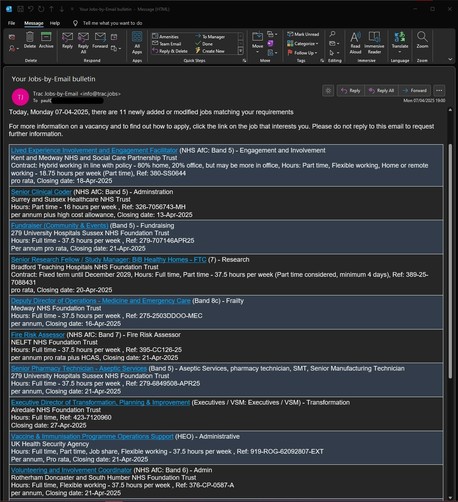The height and width of the screenshot is (502, 458).
Task: Open the All Apps icon
Action: [x=137, y=42]
